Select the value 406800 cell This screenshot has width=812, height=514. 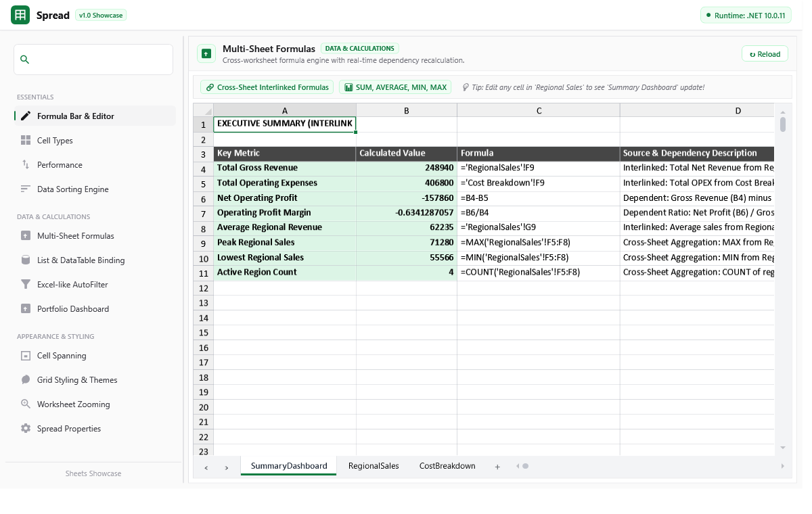click(407, 183)
